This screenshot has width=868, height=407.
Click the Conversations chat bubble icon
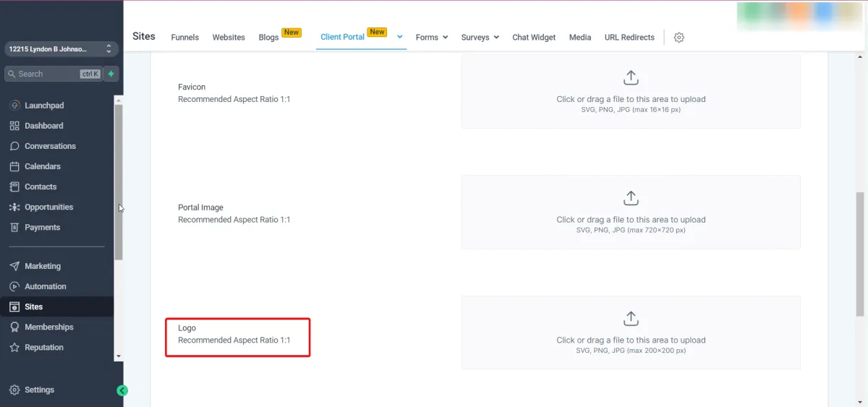click(14, 146)
